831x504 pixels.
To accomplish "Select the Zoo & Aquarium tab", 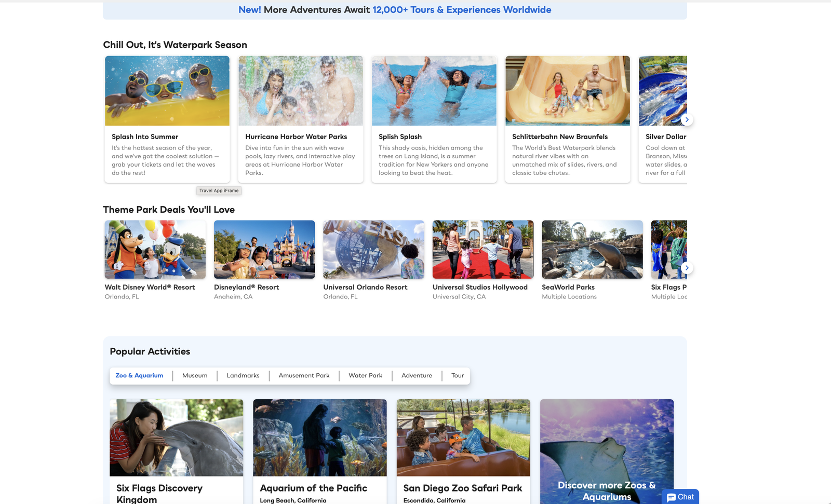I will [x=139, y=376].
